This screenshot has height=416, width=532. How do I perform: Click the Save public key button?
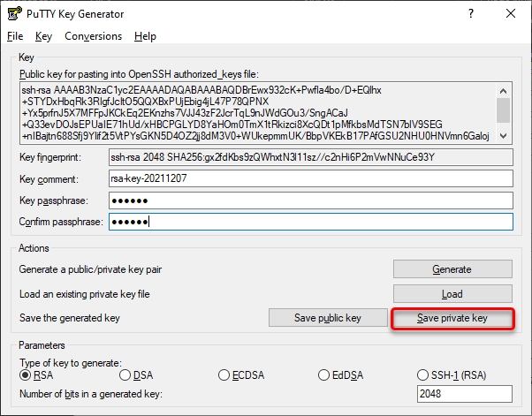point(328,318)
